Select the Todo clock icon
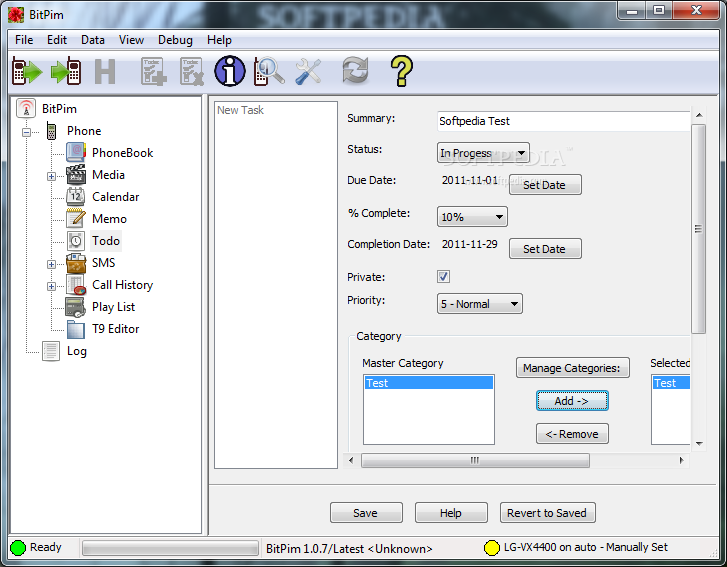 [x=76, y=241]
